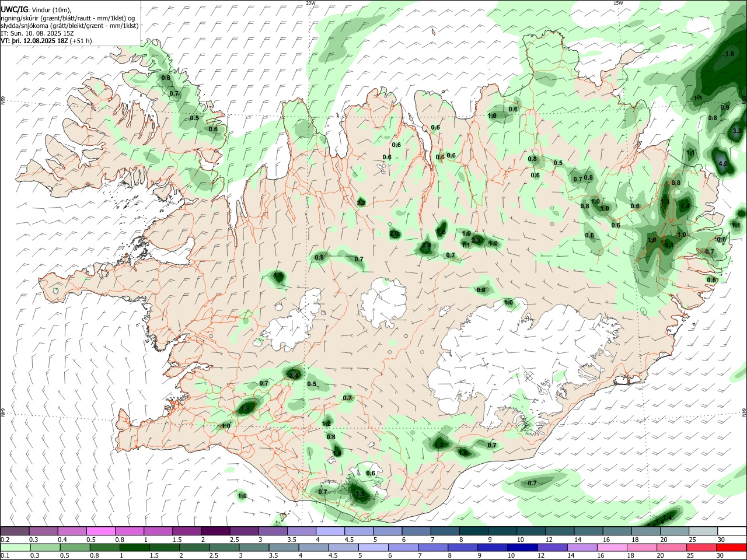747x560 pixels.
Task: Click the '30' label in the lower legend row
Action: [x=720, y=555]
